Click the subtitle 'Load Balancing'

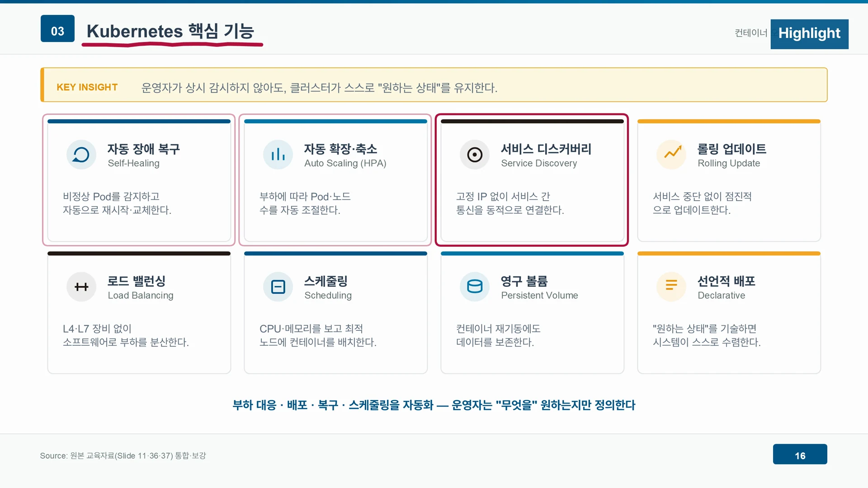click(x=141, y=295)
